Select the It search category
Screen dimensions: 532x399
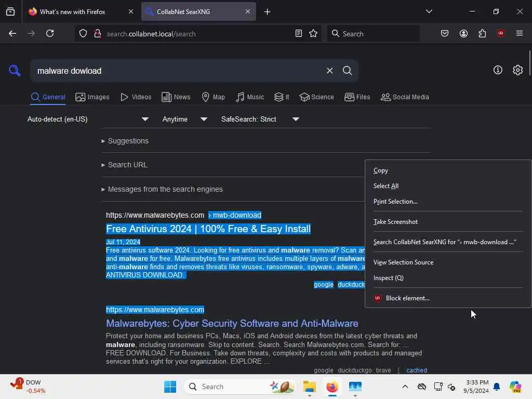[x=282, y=97]
